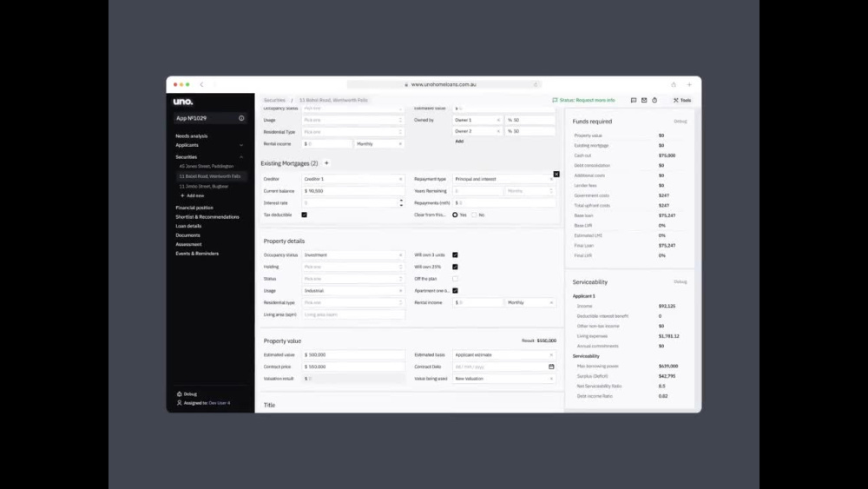Screen dimensions: 868x489
Task: Click the uno. logo
Action: tap(182, 102)
